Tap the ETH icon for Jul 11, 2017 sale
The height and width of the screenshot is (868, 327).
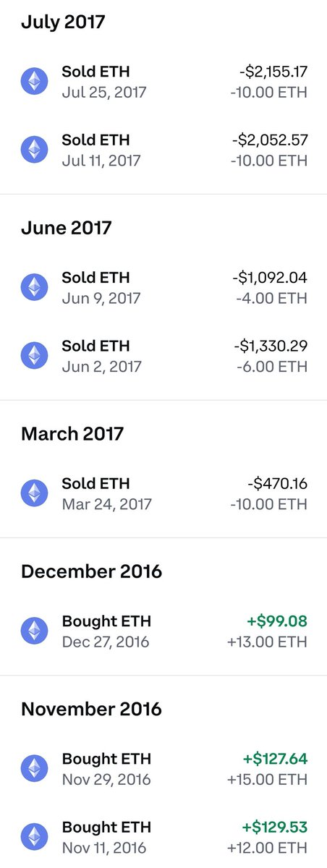pos(34,149)
